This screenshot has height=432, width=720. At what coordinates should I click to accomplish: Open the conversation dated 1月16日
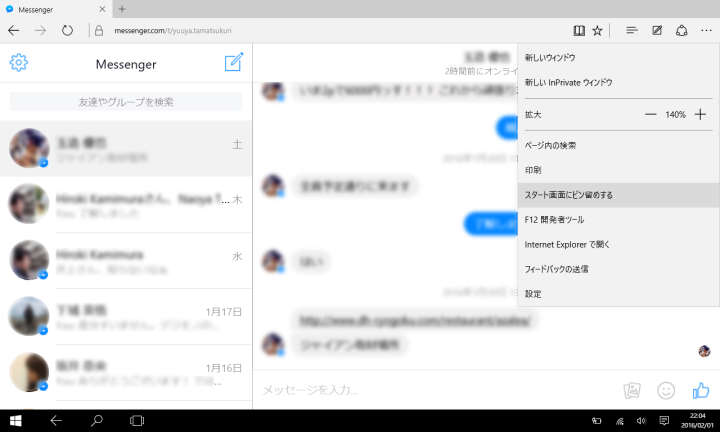[x=126, y=372]
